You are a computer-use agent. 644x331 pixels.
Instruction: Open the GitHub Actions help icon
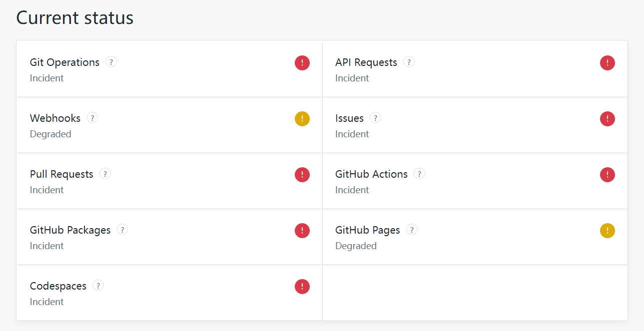pos(419,174)
